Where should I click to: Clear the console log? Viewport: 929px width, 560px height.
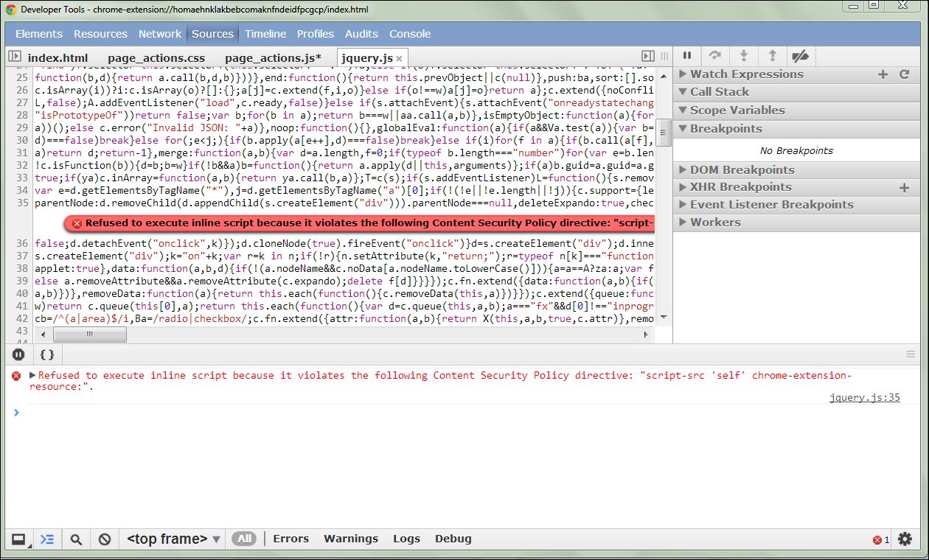(105, 539)
